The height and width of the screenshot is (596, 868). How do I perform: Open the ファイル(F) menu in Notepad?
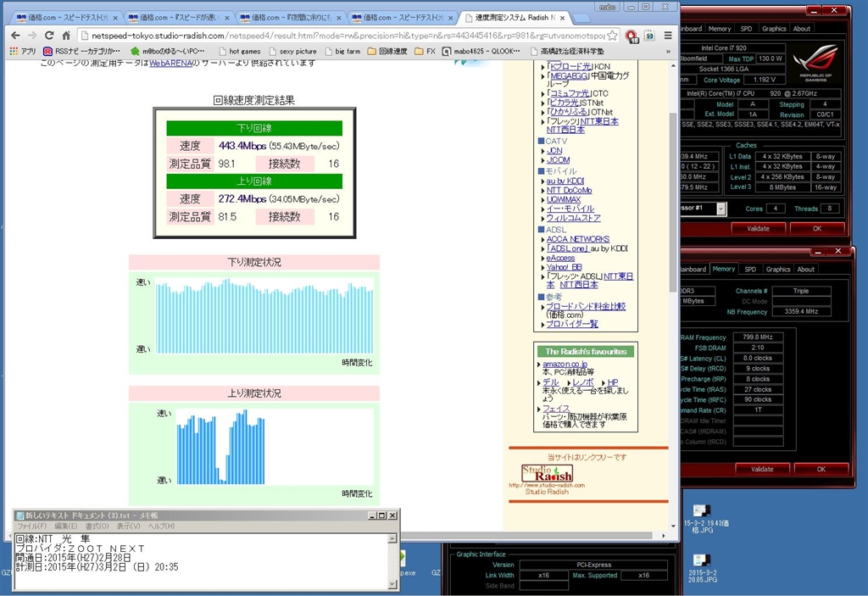[31, 526]
